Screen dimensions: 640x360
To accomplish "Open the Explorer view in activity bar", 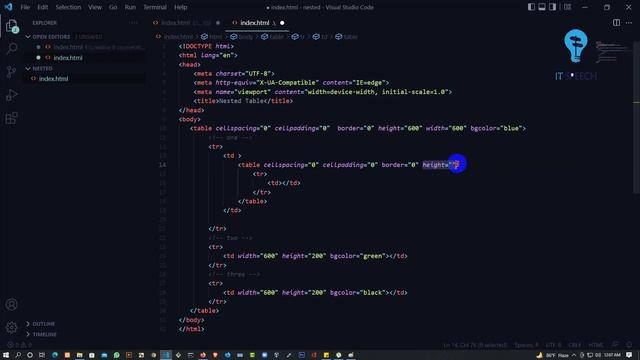I will coord(11,26).
